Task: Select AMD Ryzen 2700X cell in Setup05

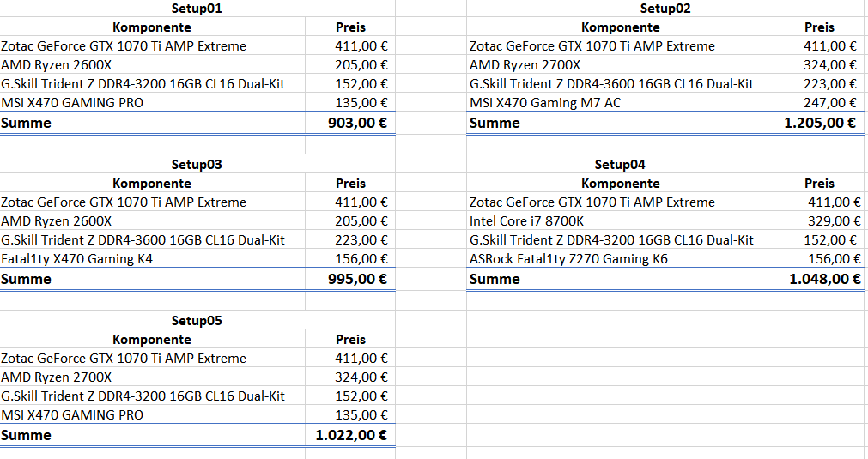Action: coord(152,377)
